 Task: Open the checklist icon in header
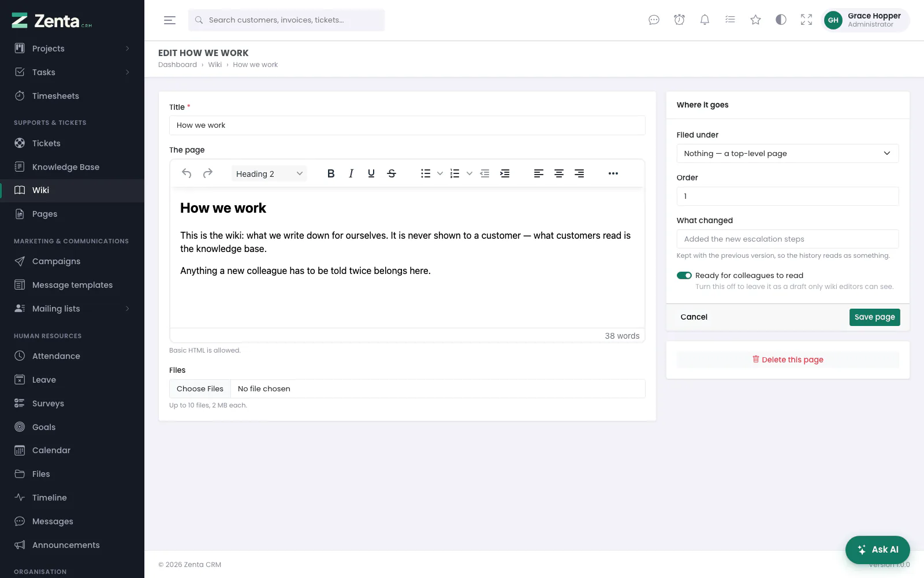coord(730,20)
